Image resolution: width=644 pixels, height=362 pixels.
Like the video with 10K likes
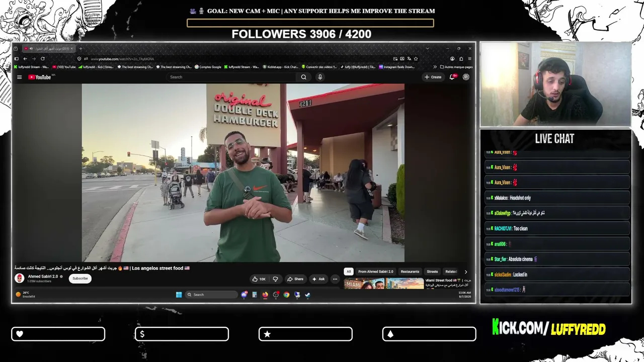[260, 279]
